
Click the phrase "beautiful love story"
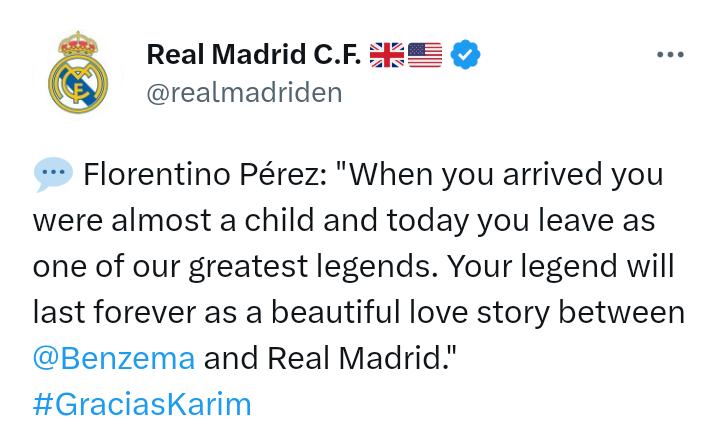tap(411, 313)
